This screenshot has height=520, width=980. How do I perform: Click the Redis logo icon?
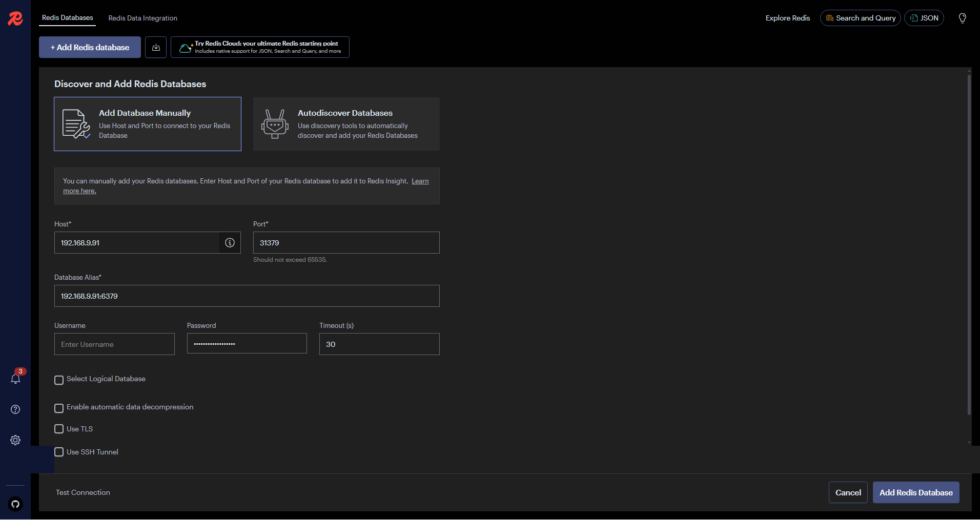15,18
